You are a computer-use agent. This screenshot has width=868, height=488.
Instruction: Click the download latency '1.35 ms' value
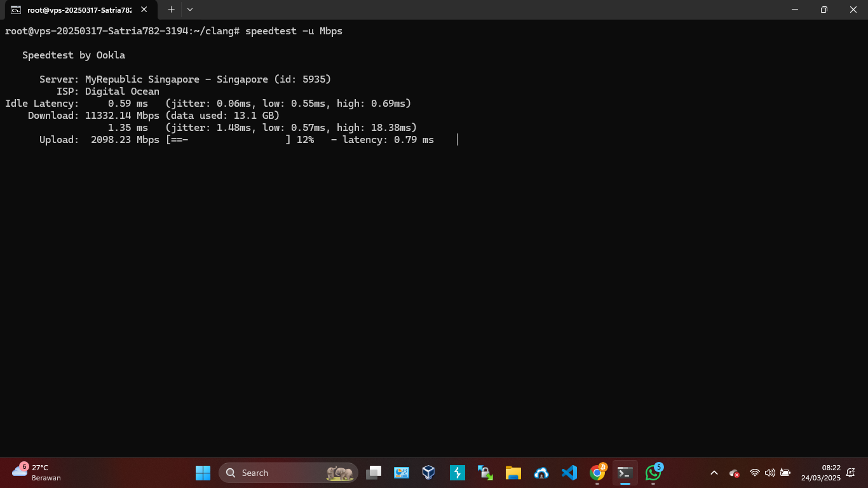(x=128, y=128)
